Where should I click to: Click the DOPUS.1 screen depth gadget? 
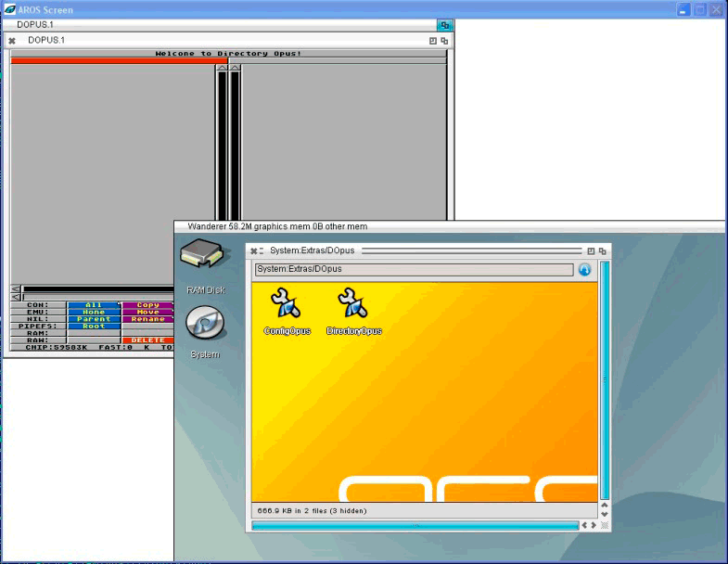pyautogui.click(x=444, y=25)
